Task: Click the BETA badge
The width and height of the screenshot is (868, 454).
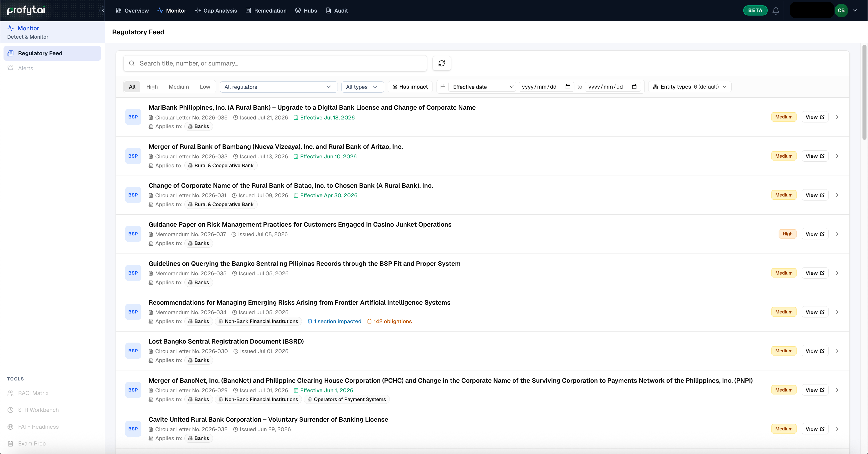Action: tap(755, 11)
